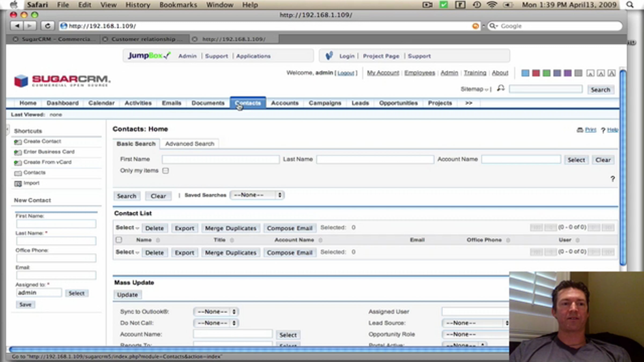This screenshot has width=644, height=362.
Task: Open the Do Not Call dropdown
Action: pyautogui.click(x=216, y=323)
